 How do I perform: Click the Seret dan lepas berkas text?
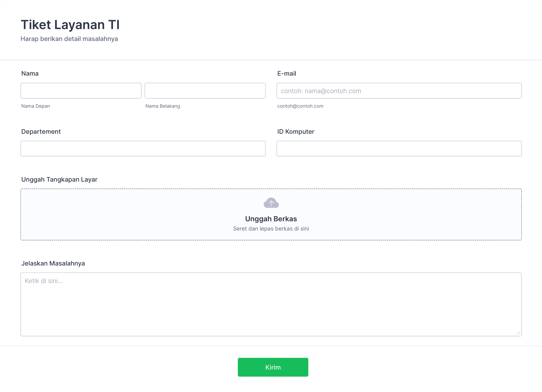tap(271, 229)
